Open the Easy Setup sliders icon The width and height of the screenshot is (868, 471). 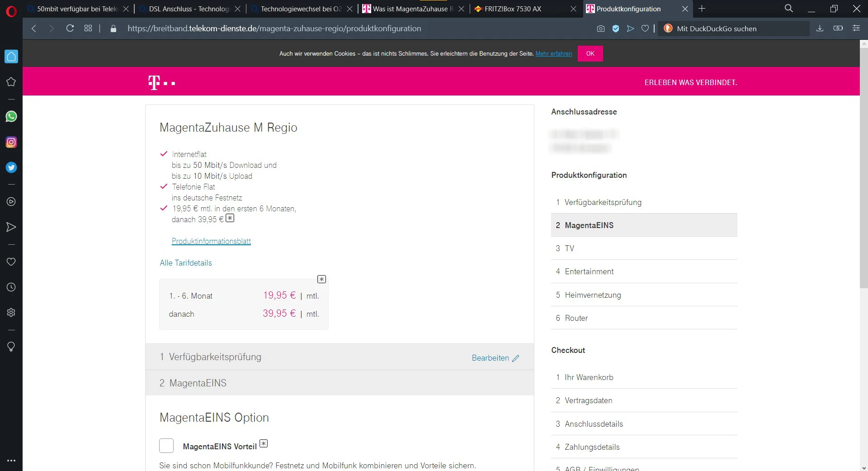(x=856, y=29)
